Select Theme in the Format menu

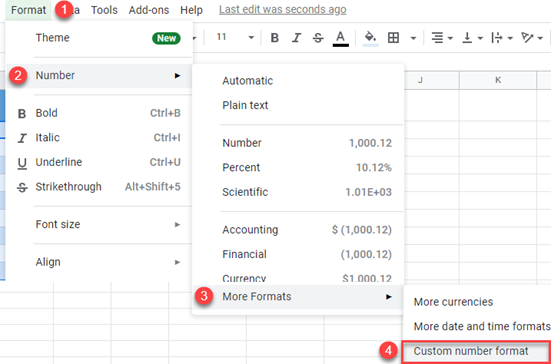tap(99, 38)
